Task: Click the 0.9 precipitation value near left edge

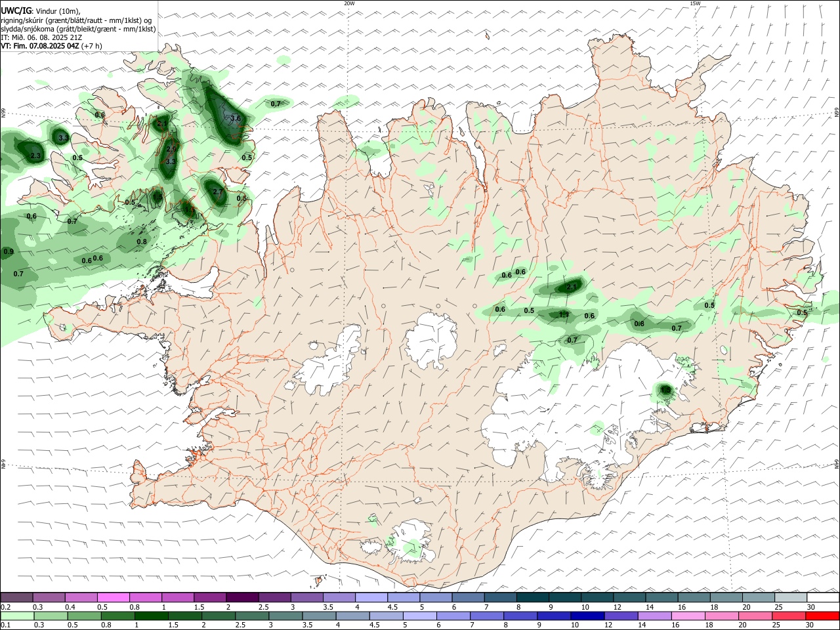Action: click(9, 252)
